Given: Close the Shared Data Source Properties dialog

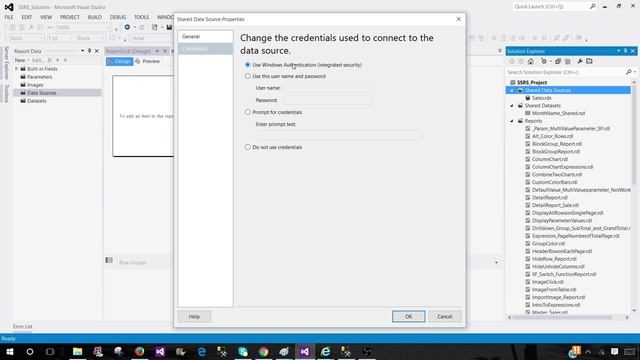Looking at the screenshot, I should pos(458,19).
